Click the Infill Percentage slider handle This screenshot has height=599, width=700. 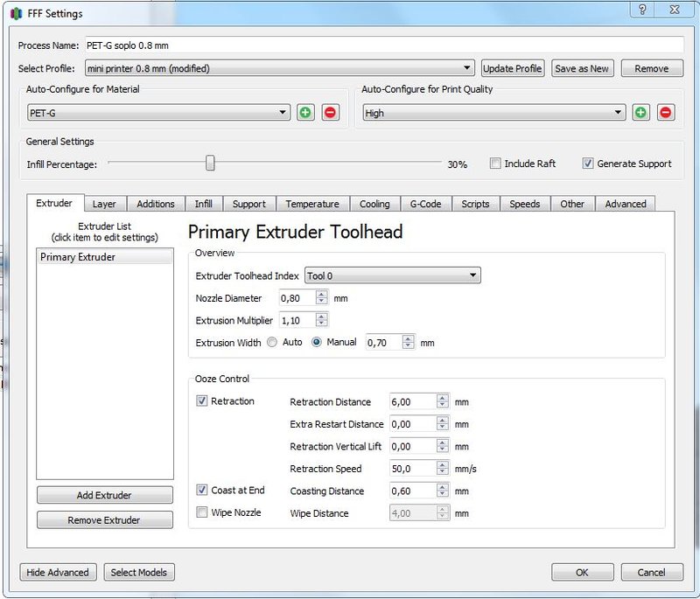210,163
